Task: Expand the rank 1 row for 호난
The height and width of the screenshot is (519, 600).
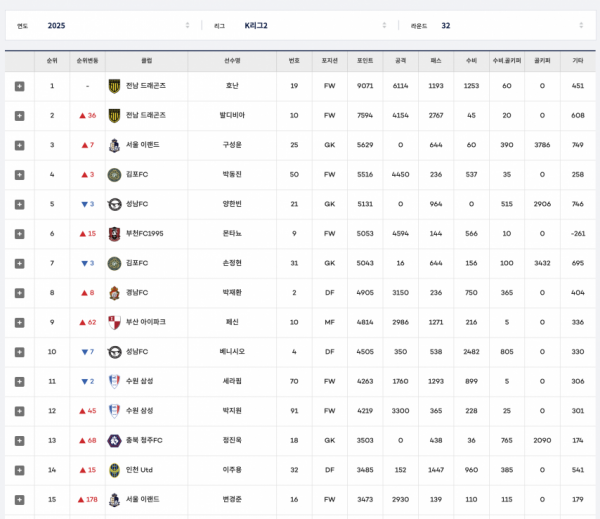Action: [x=19, y=86]
